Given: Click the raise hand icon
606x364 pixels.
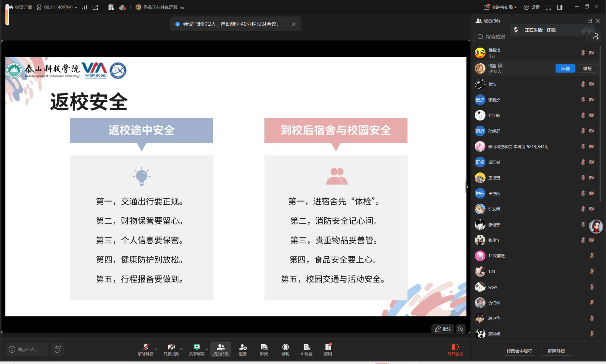Looking at the screenshot, I should click(57, 349).
